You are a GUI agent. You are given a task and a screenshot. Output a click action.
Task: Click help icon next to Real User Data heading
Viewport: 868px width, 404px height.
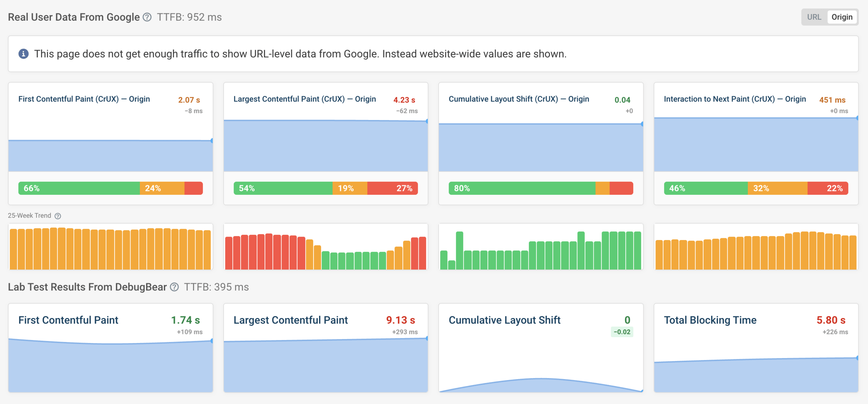(147, 17)
